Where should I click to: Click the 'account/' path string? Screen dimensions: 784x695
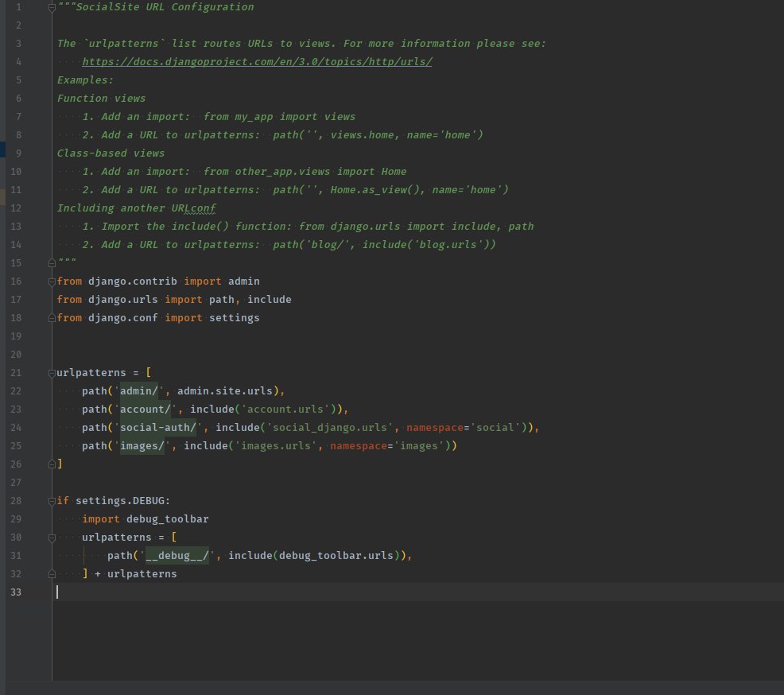point(145,409)
